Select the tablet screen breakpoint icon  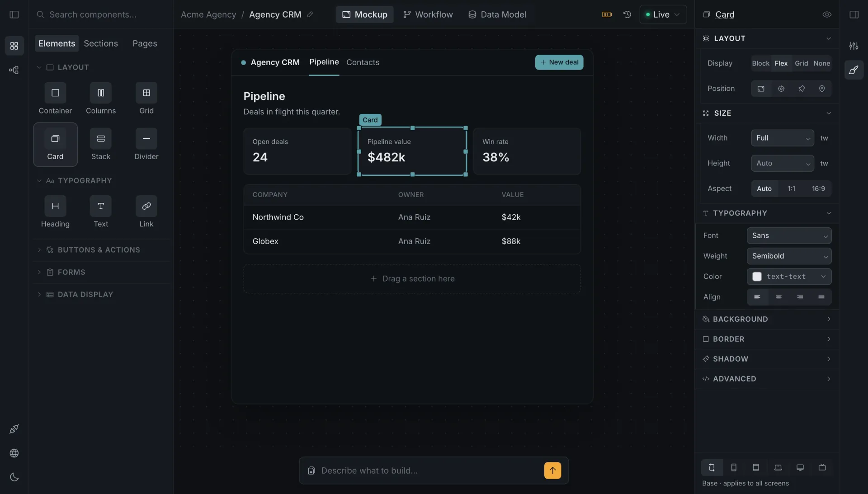755,467
